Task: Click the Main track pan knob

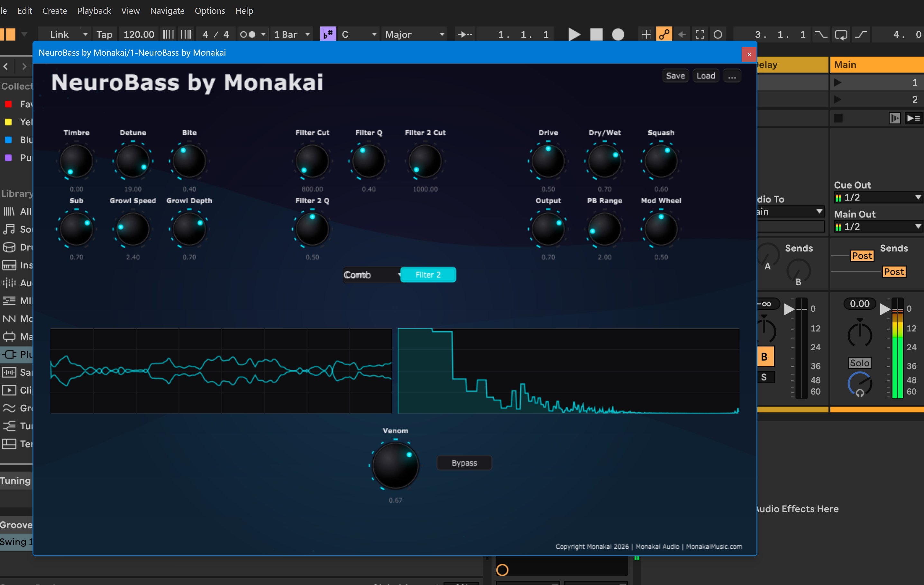Action: [x=860, y=334]
